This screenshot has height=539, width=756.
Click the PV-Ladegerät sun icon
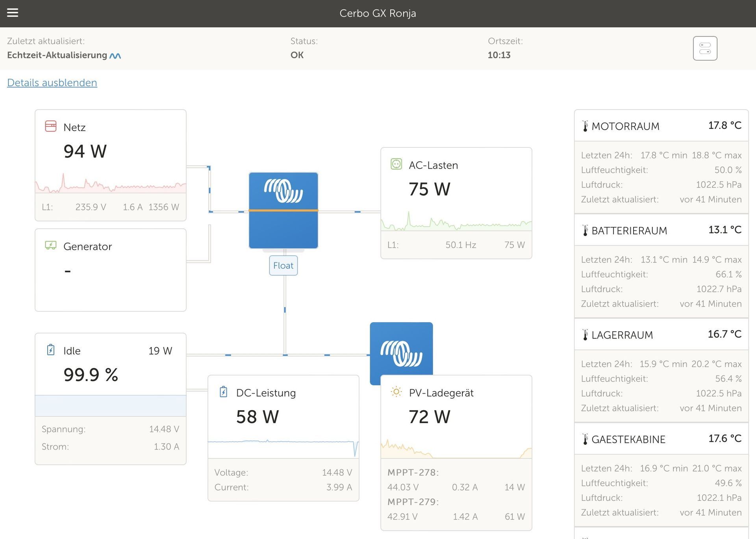[x=396, y=392]
